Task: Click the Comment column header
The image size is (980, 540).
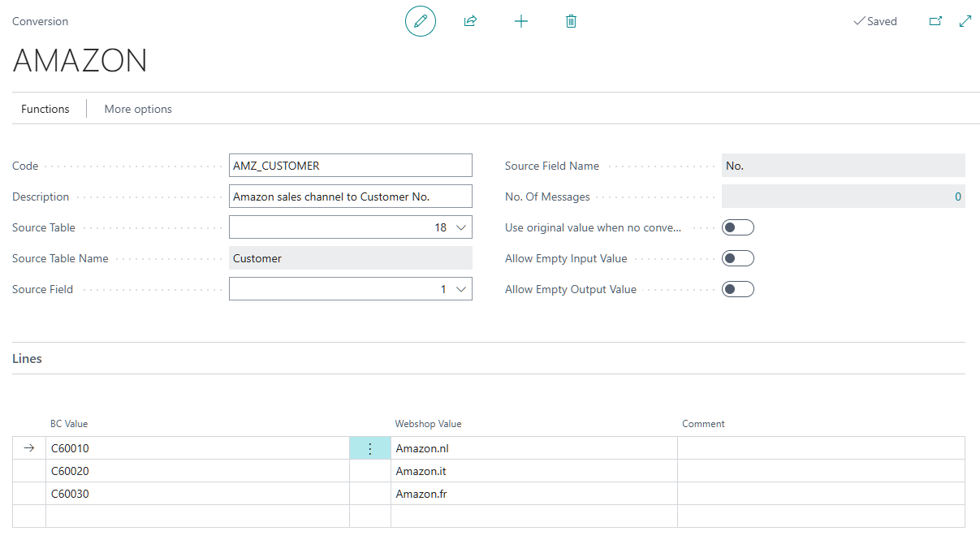Action: tap(703, 424)
